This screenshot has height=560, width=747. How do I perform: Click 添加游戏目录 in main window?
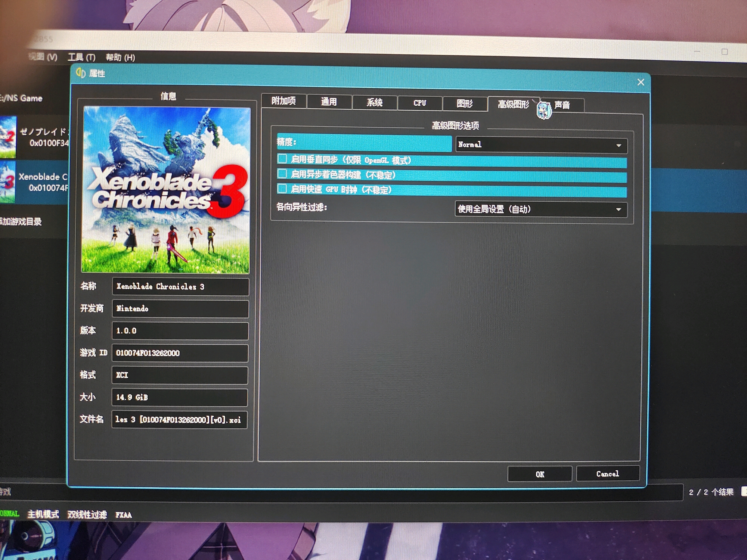[x=21, y=221]
